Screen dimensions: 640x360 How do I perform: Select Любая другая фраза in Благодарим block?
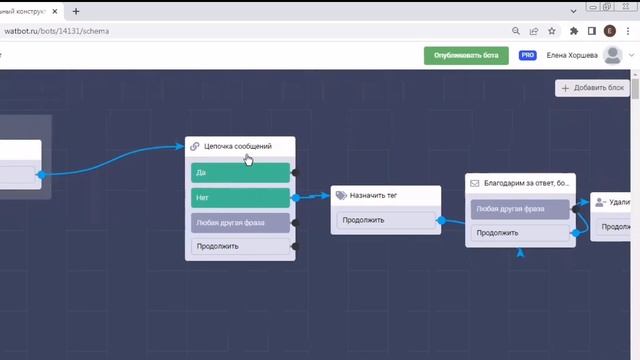[520, 209]
